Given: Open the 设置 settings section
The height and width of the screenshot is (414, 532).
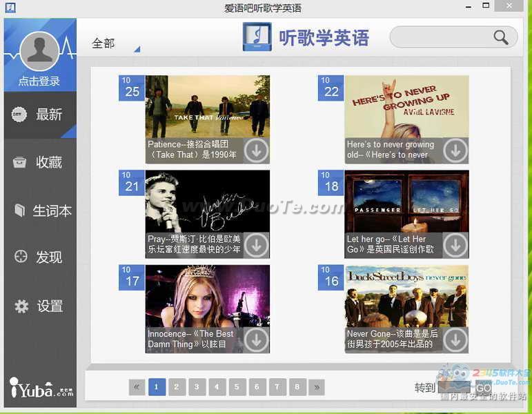Looking at the screenshot, I should point(40,306).
